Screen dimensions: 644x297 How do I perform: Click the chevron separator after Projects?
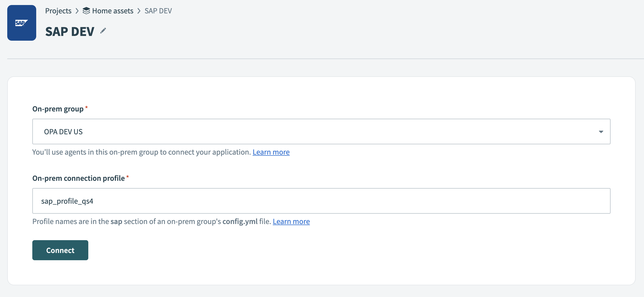[77, 11]
